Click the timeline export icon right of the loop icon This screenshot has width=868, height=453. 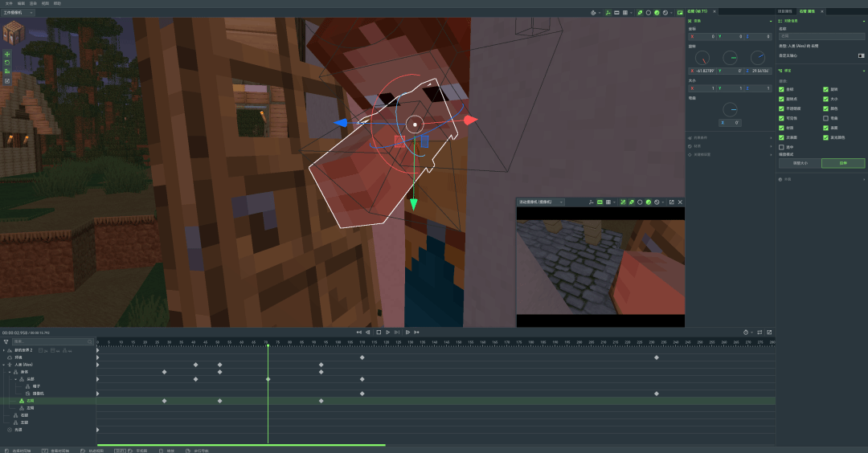[x=769, y=333]
